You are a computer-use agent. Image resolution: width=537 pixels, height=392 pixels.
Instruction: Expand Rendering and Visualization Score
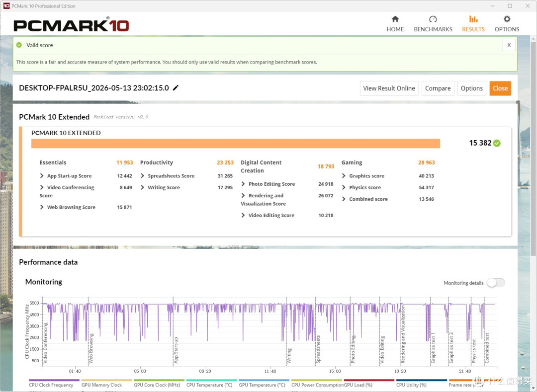[x=243, y=196]
